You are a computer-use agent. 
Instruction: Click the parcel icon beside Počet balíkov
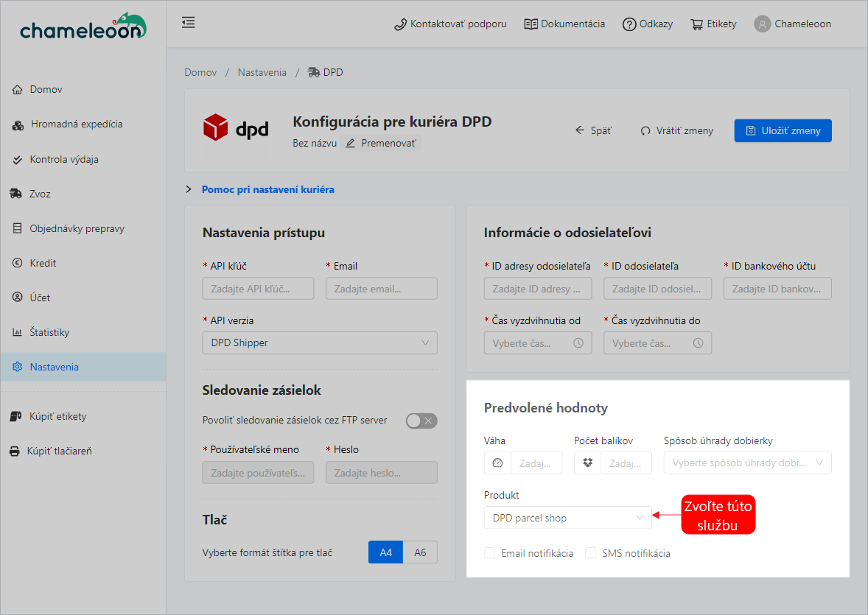[x=587, y=463]
